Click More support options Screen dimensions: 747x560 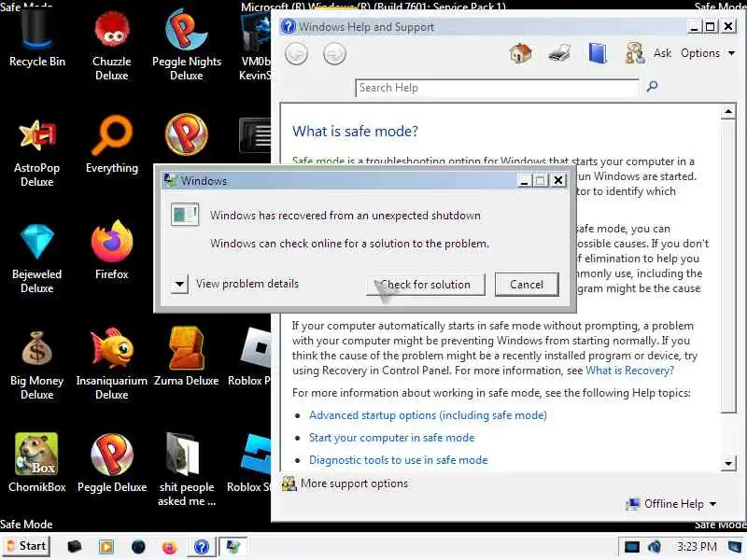[345, 483]
